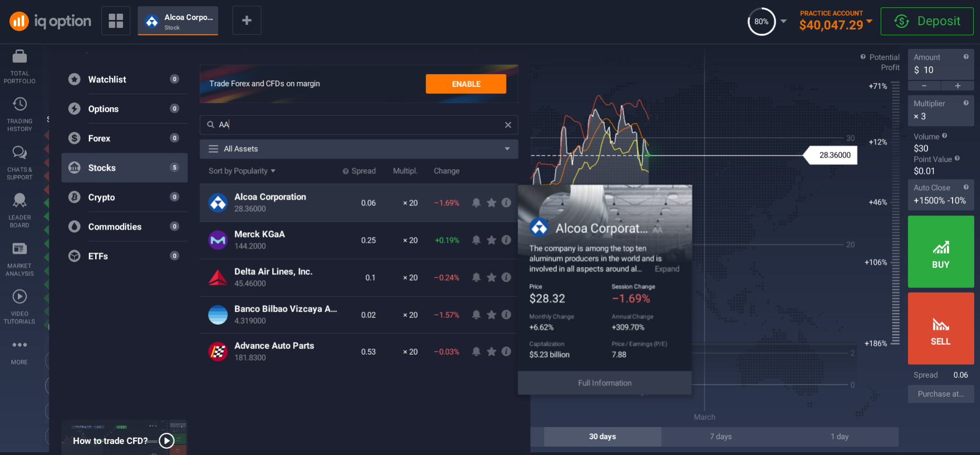Select the Options category
The width and height of the screenshot is (980, 455).
[x=125, y=109]
